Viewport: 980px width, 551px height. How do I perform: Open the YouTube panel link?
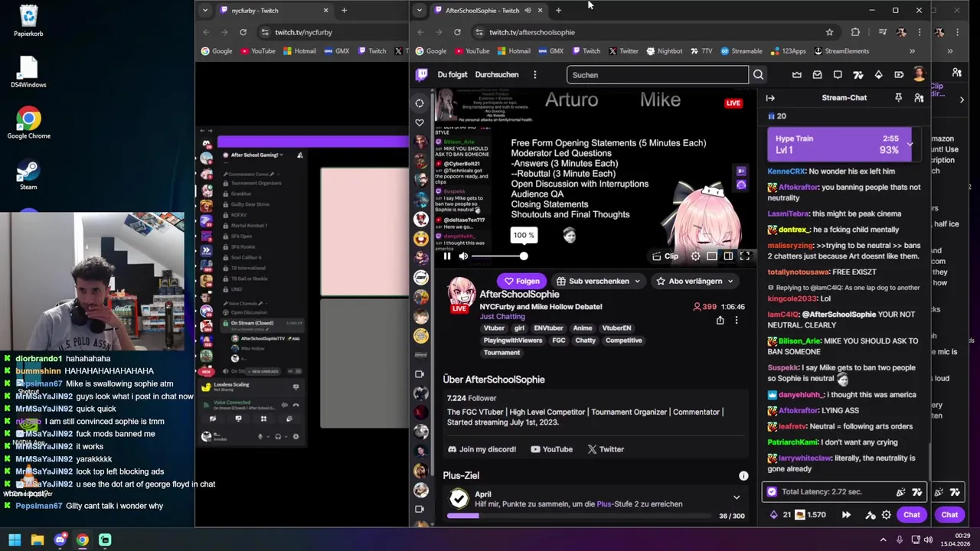551,449
